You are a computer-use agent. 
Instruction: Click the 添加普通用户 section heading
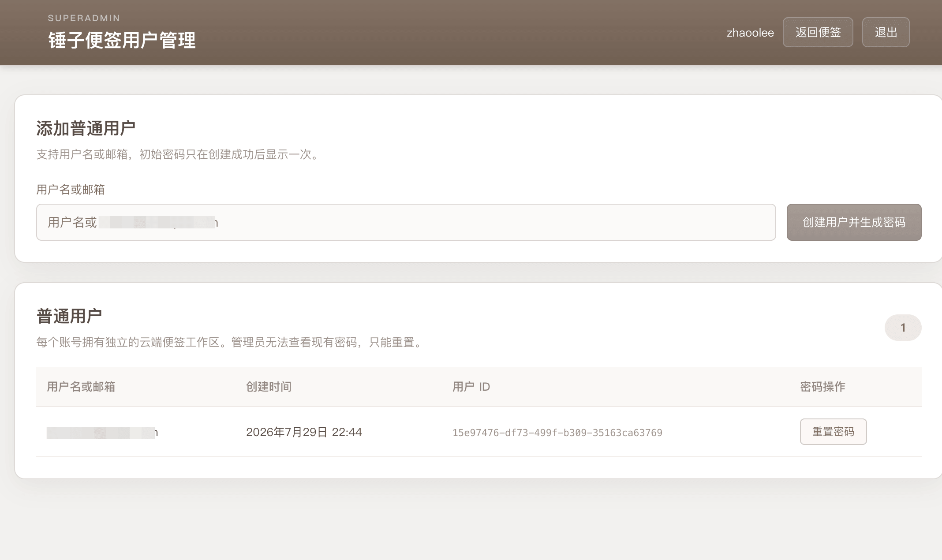tap(86, 128)
